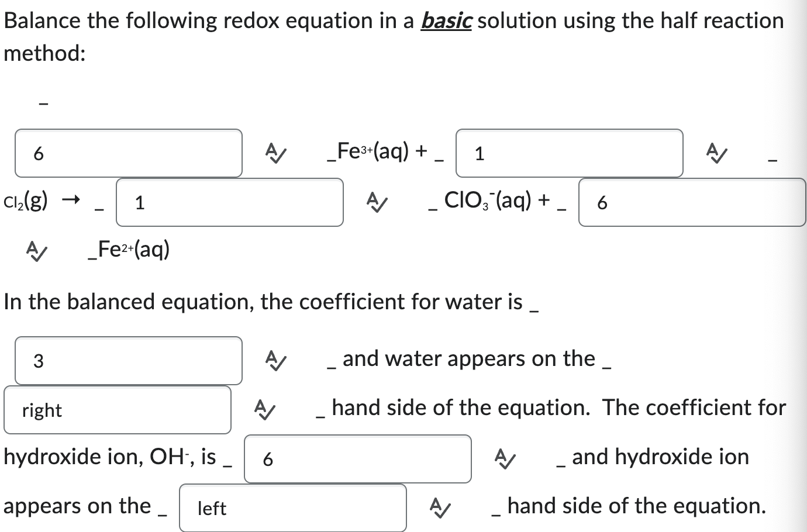Screen dimensions: 807x532
Task: Select the hydroxide coefficient box showing 6
Action: click(x=358, y=460)
